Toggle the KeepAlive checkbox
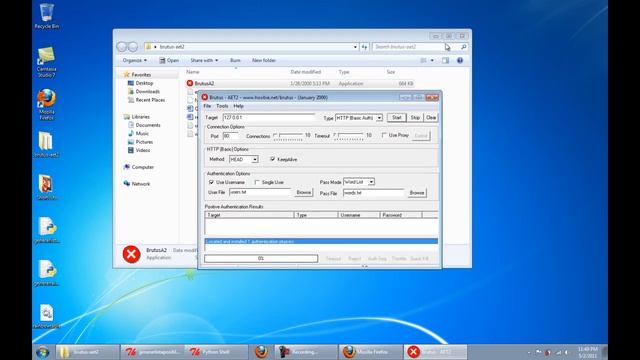 tap(272, 159)
